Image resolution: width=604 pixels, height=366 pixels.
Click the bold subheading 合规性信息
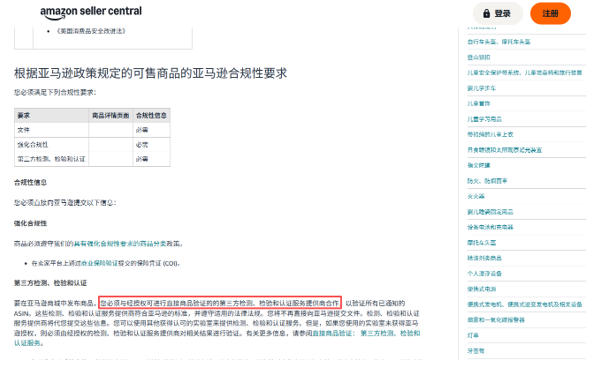pyautogui.click(x=30, y=182)
